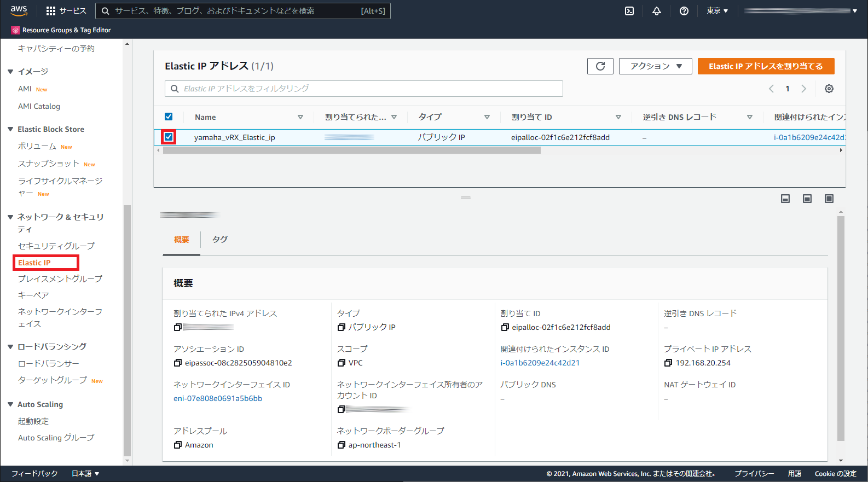
Task: Copy the eipassoc association ID
Action: pos(178,363)
